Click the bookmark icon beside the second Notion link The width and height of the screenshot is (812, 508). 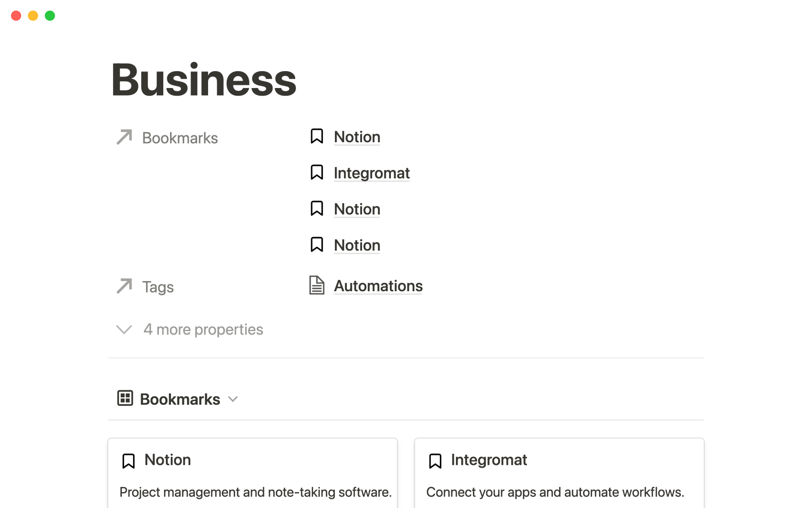tap(316, 208)
